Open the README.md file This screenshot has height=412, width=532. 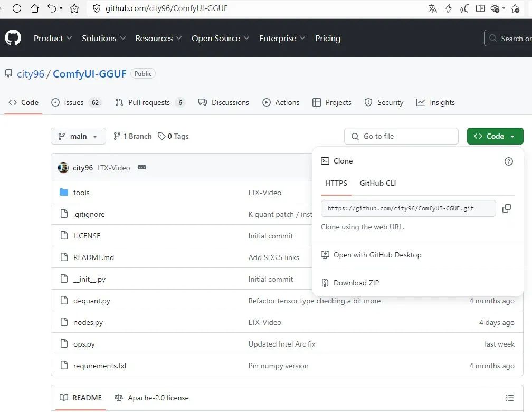[93, 258]
